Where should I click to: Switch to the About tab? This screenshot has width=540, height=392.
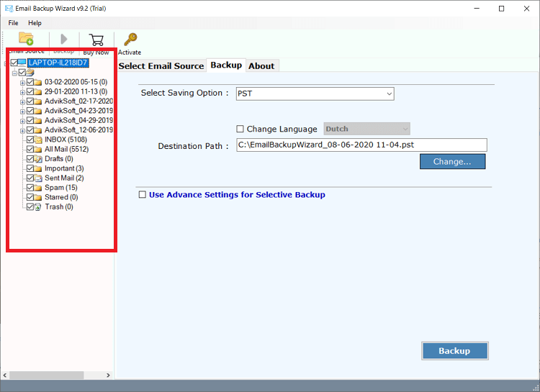pyautogui.click(x=262, y=65)
